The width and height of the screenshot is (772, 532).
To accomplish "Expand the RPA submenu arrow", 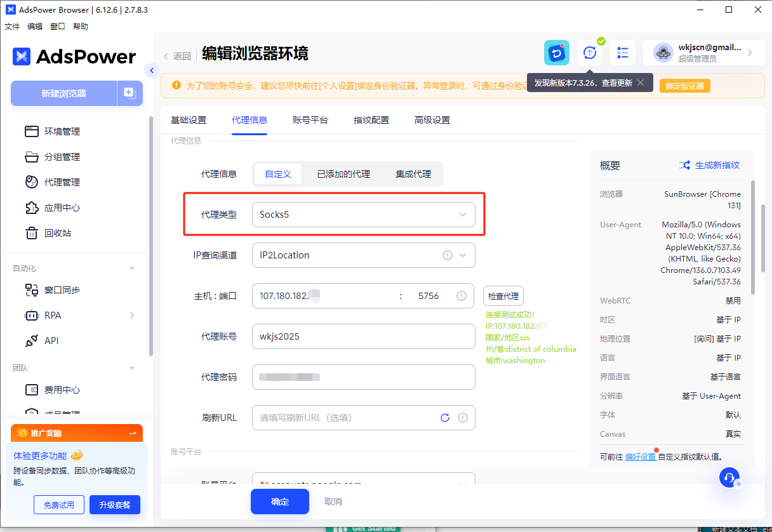I will tap(132, 316).
